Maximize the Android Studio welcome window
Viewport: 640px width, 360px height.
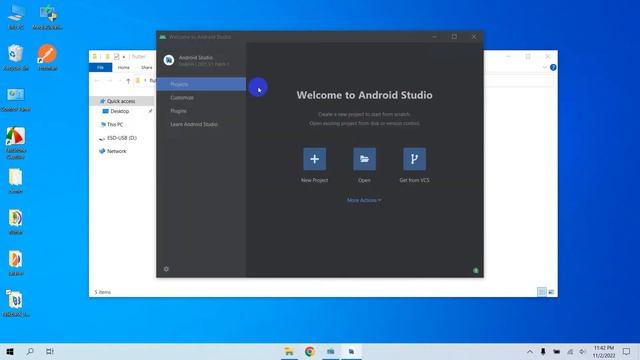point(454,37)
